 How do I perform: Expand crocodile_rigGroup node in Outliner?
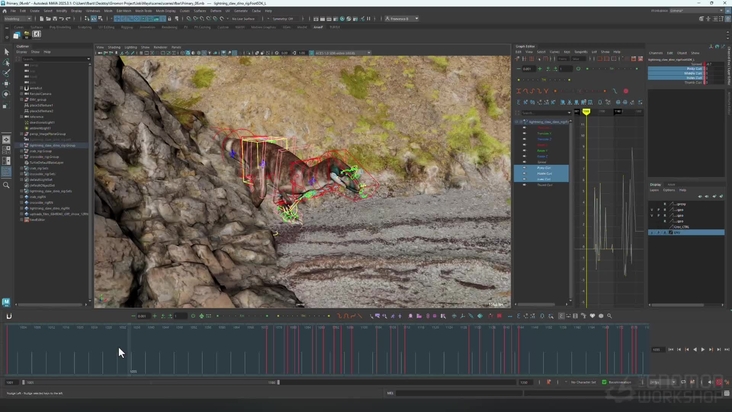21,157
